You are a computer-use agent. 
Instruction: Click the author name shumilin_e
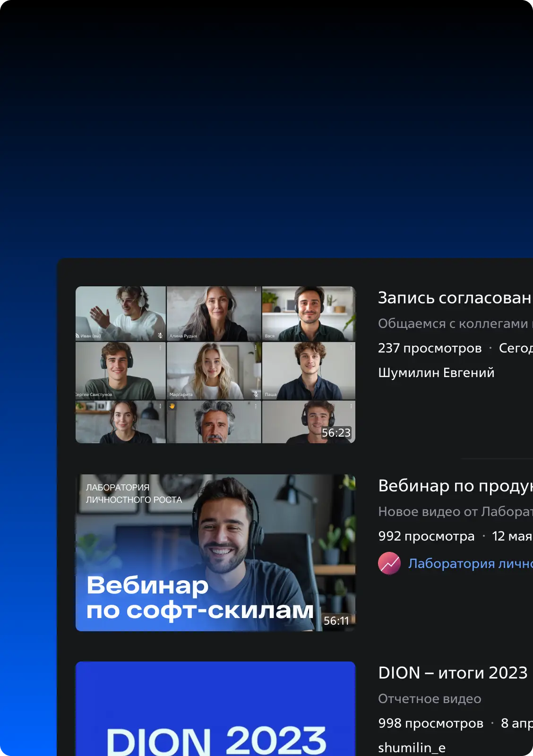[412, 747]
